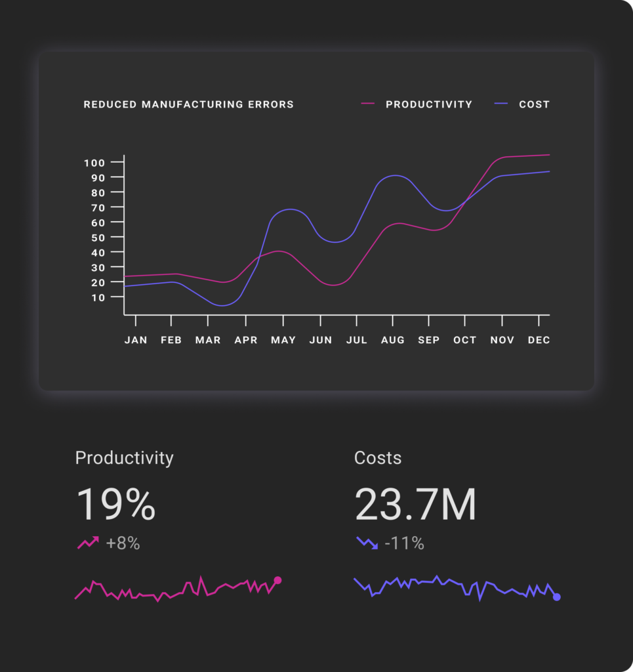Screen dimensions: 633x672
Task: Toggle the COST legend entry
Action: pos(534,104)
